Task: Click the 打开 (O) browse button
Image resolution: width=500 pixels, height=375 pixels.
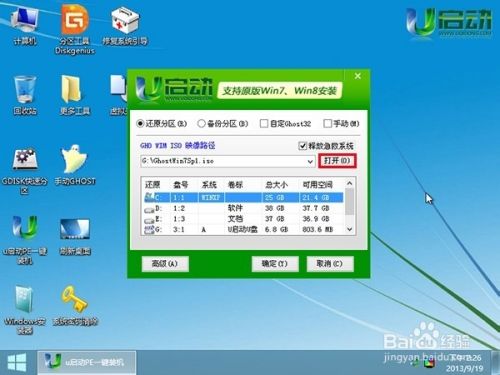Action: 337,161
